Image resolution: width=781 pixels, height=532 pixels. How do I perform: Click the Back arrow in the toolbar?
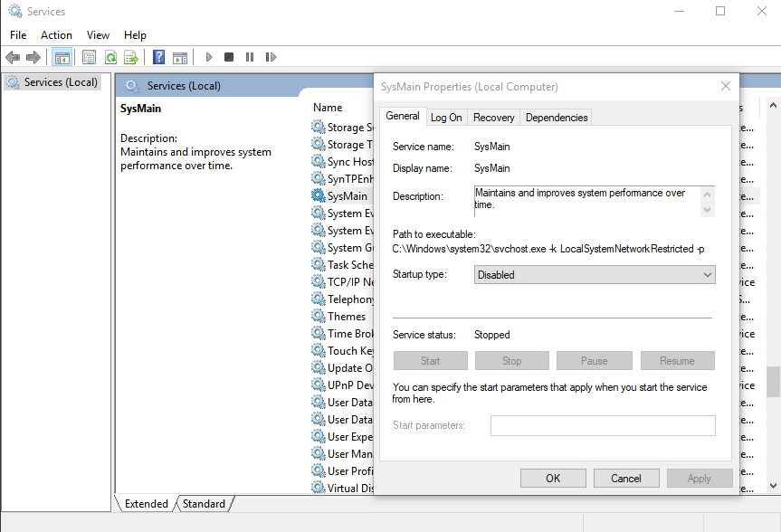pyautogui.click(x=13, y=57)
